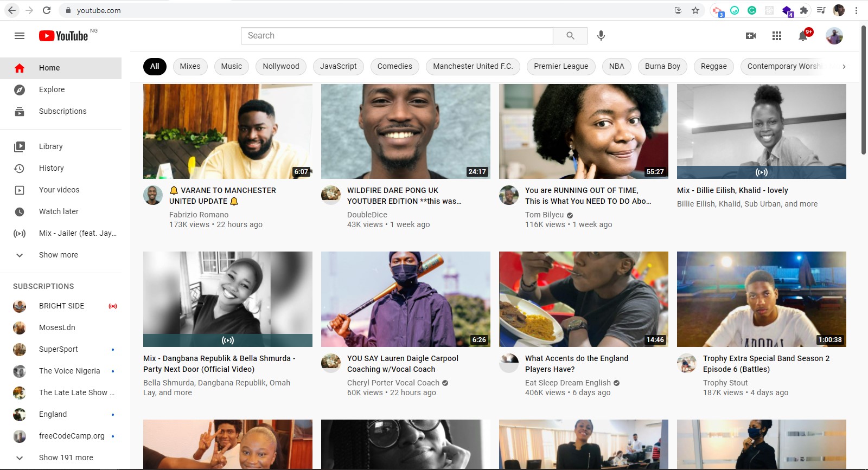The image size is (868, 470).
Task: Select the JavaScript filter chip
Action: pyautogui.click(x=339, y=66)
